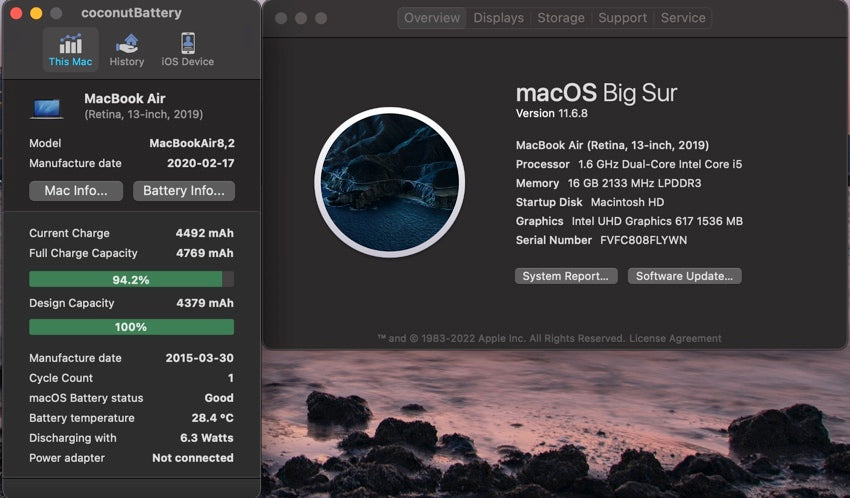Open the Mac Info... button
This screenshot has height=498, width=850.
point(76,191)
